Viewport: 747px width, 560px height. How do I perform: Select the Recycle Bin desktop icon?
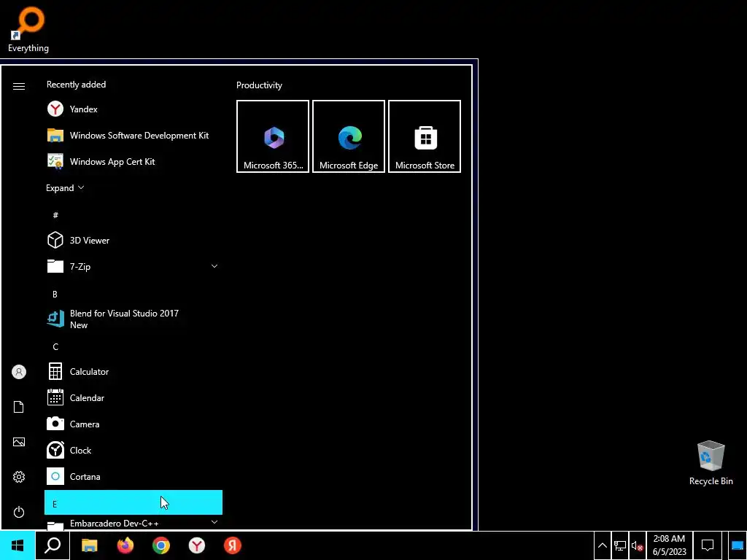[711, 463]
